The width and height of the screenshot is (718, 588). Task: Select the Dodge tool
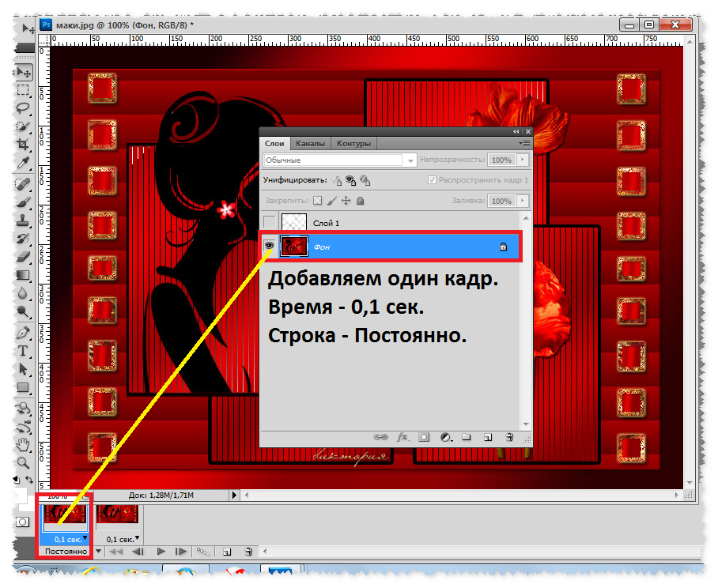[x=23, y=311]
